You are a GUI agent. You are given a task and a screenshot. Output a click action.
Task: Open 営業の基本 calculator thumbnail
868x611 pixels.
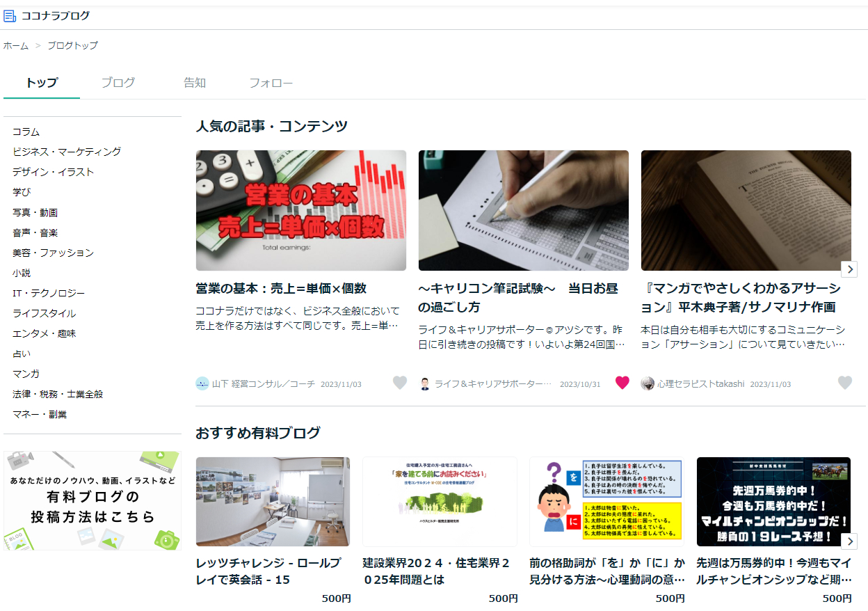pyautogui.click(x=301, y=210)
